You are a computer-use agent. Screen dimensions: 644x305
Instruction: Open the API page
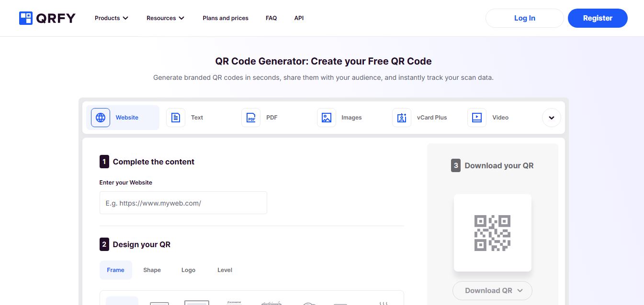point(299,18)
